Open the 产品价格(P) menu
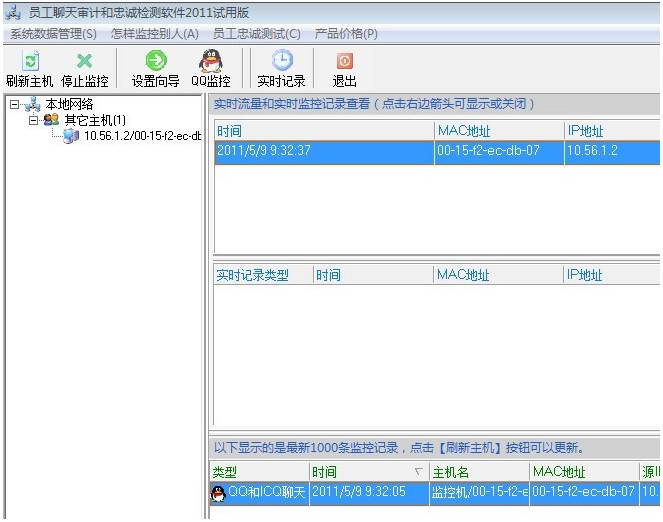This screenshot has height=522, width=663. [x=346, y=34]
